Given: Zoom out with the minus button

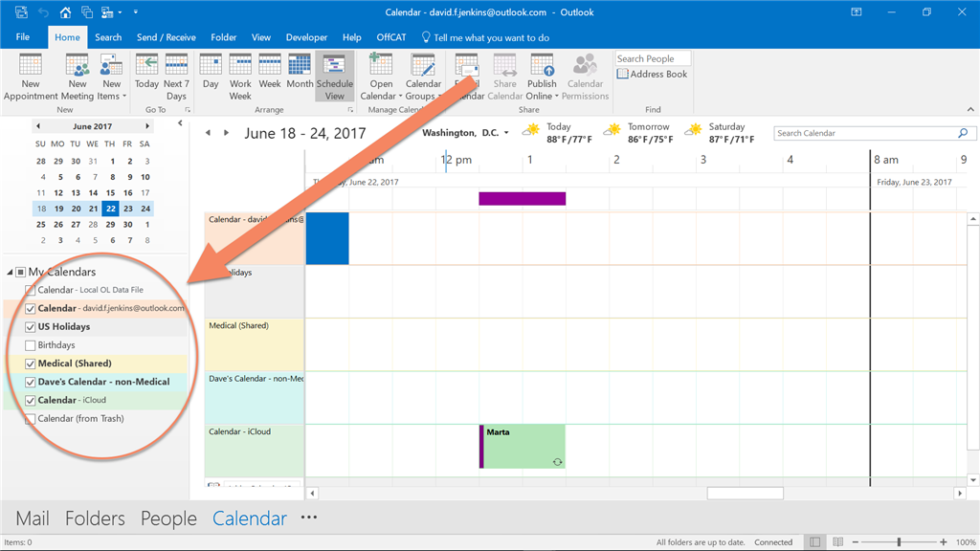Looking at the screenshot, I should coord(856,542).
